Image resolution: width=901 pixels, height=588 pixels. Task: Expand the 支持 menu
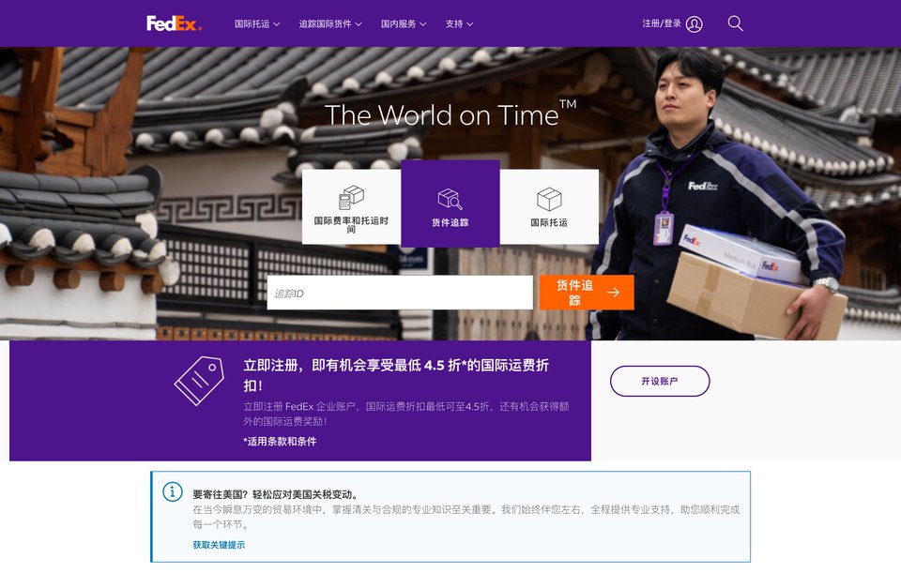(x=459, y=24)
